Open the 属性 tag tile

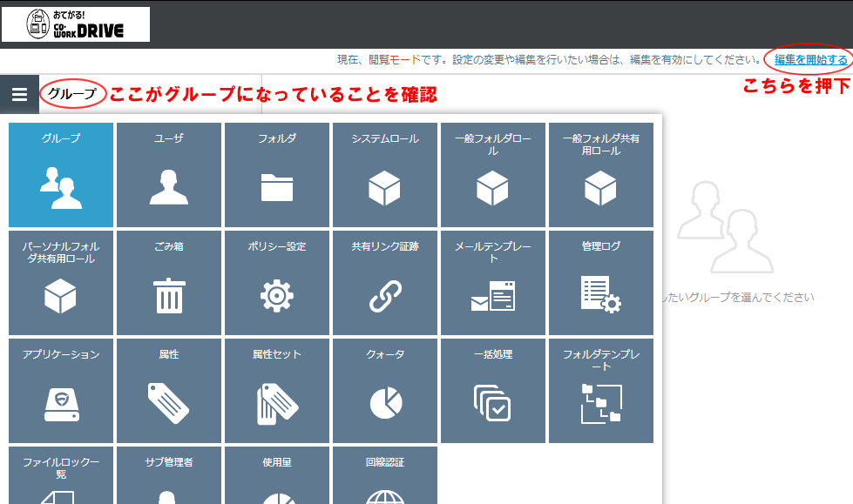[x=169, y=391]
